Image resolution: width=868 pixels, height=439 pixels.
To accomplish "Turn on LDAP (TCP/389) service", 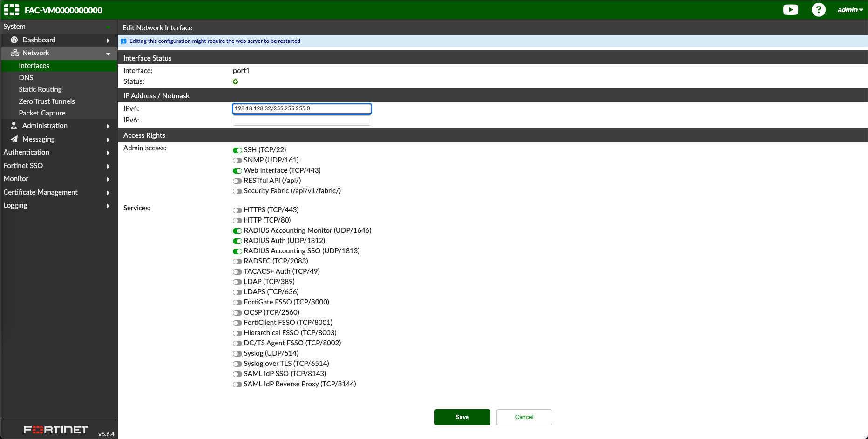I will coord(237,282).
